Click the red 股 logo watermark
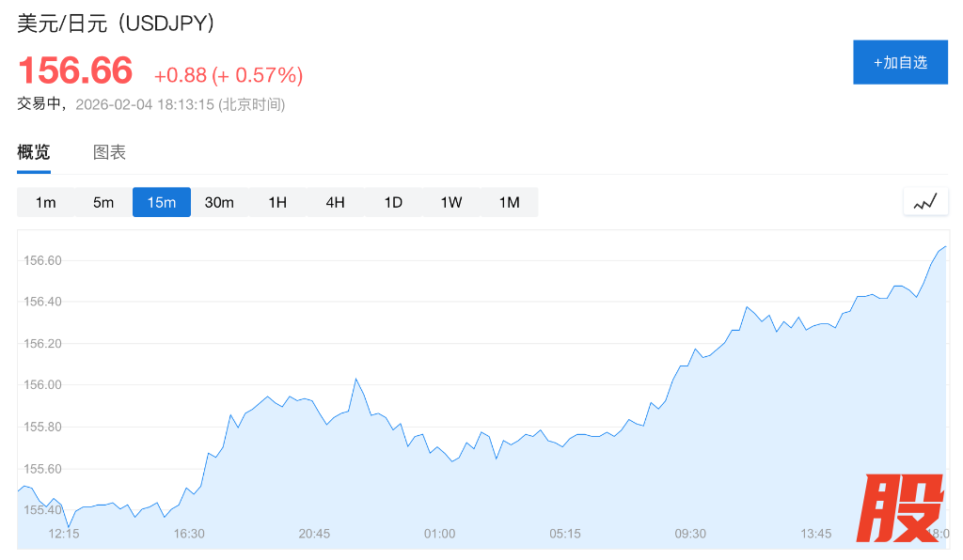The image size is (963, 560). pos(904,508)
